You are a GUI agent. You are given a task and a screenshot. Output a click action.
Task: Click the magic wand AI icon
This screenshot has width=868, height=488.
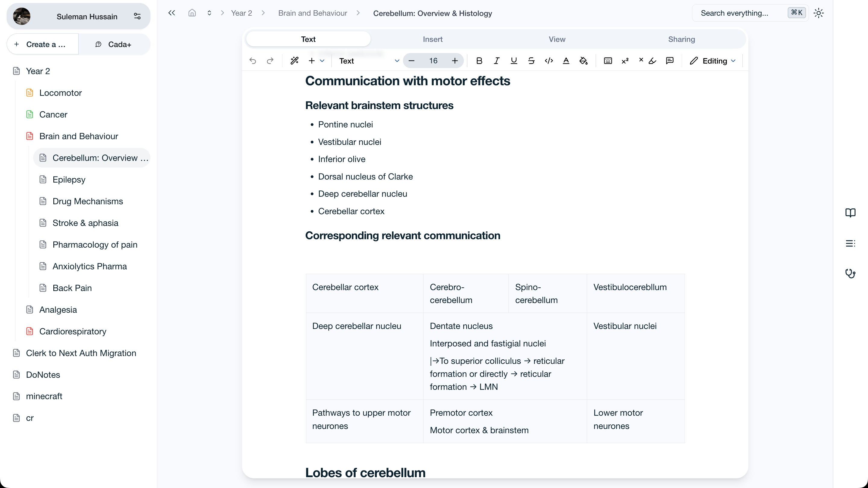coord(294,61)
